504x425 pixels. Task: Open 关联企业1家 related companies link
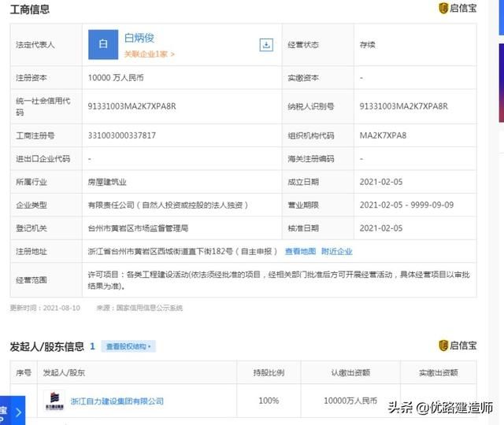149,54
